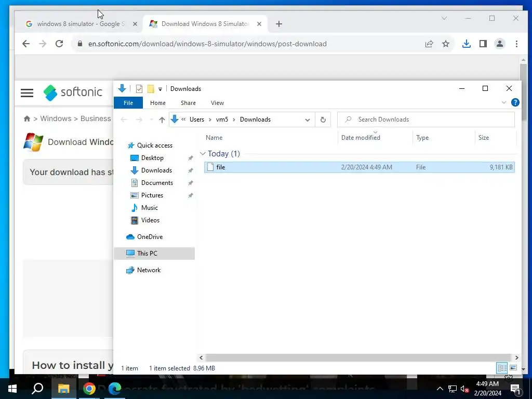Select the downloaded item named file
This screenshot has height=399, width=532.
point(360,167)
